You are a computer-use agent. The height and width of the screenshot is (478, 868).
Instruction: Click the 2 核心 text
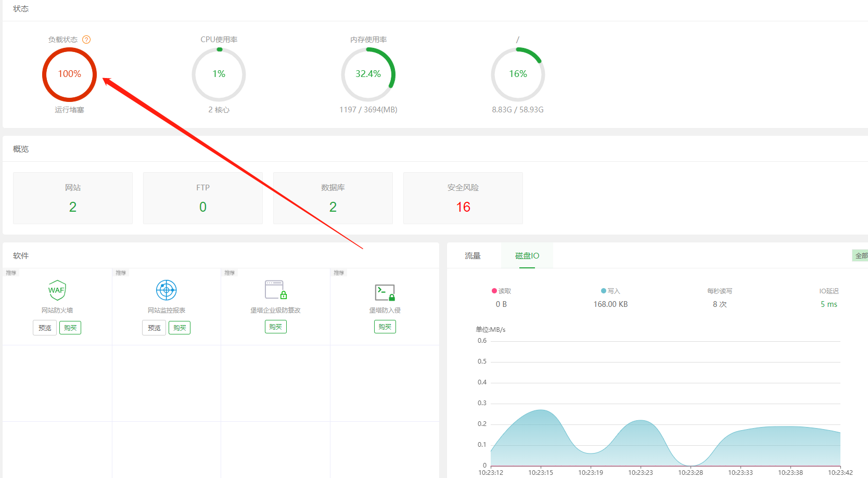click(x=219, y=110)
